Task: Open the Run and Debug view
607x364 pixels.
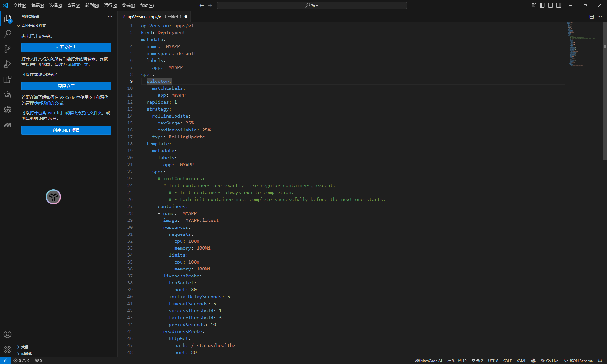Action: click(8, 64)
